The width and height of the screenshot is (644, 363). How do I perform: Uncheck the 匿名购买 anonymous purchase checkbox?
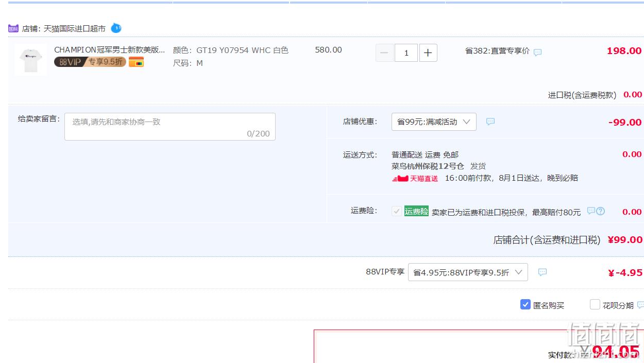pos(526,304)
